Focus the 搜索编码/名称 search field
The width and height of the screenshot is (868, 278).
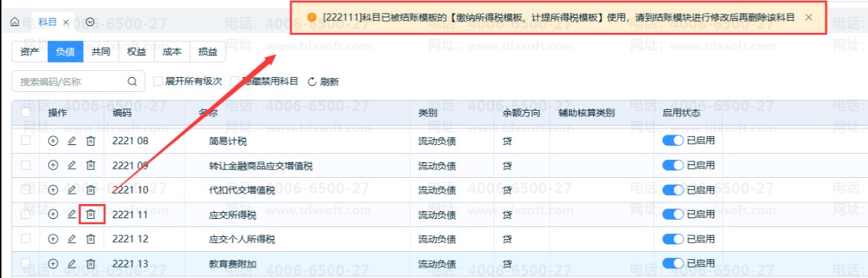point(78,81)
